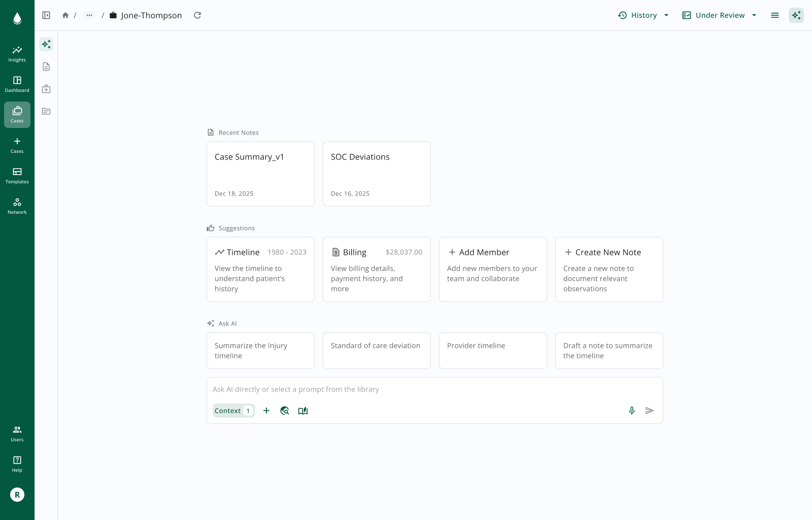This screenshot has height=520, width=812.
Task: Open the document notes panel icon
Action: tap(46, 67)
